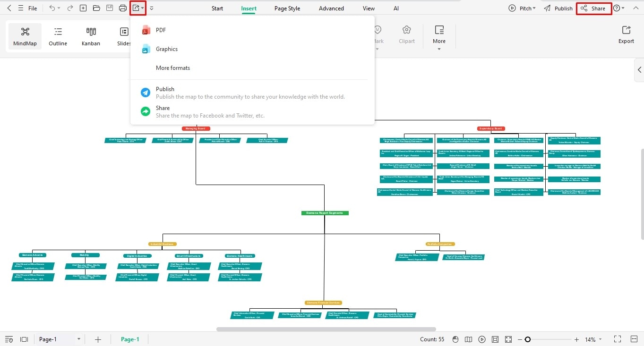644x346 pixels.
Task: Select the red Supervisory Board node
Action: [491, 128]
